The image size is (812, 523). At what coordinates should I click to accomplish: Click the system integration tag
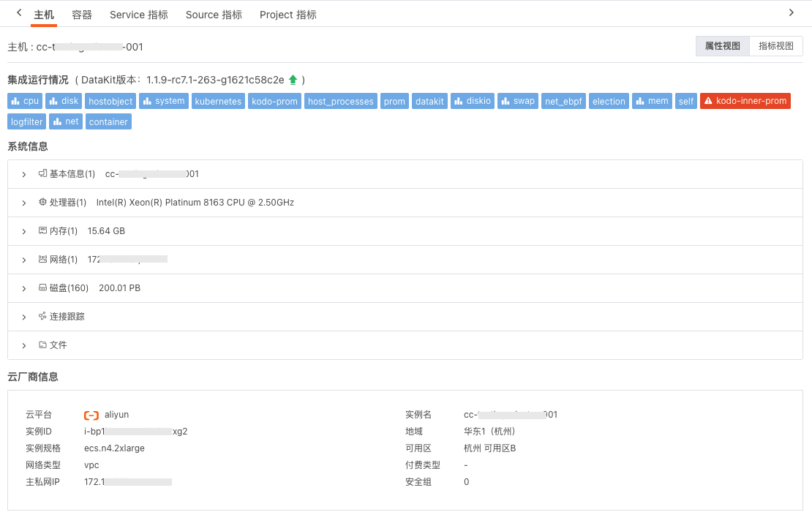coord(164,101)
